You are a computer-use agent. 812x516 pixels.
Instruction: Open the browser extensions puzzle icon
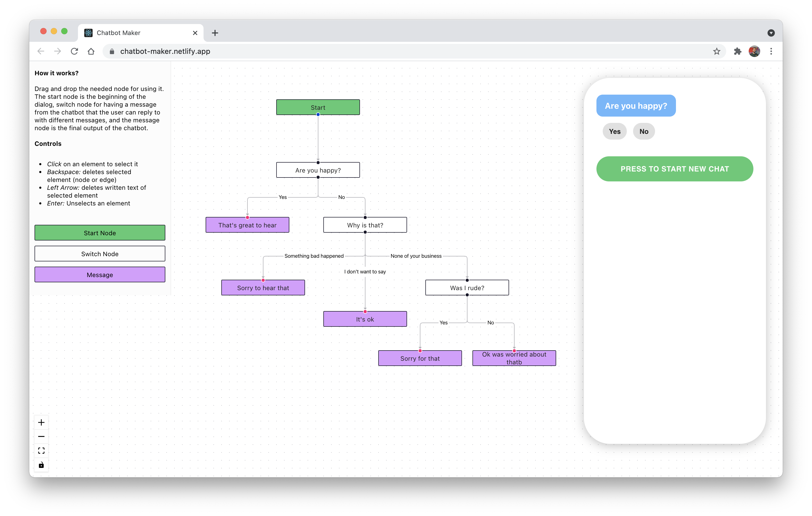737,51
